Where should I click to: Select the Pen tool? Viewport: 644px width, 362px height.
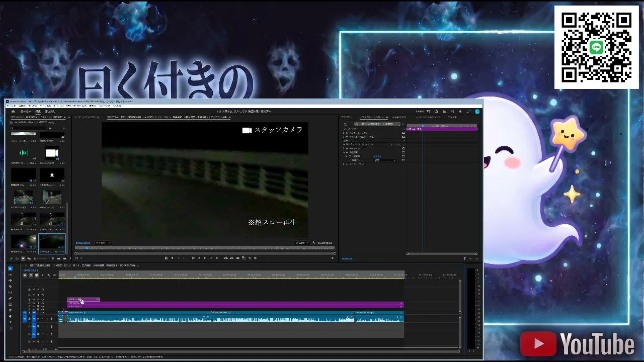tap(10, 299)
